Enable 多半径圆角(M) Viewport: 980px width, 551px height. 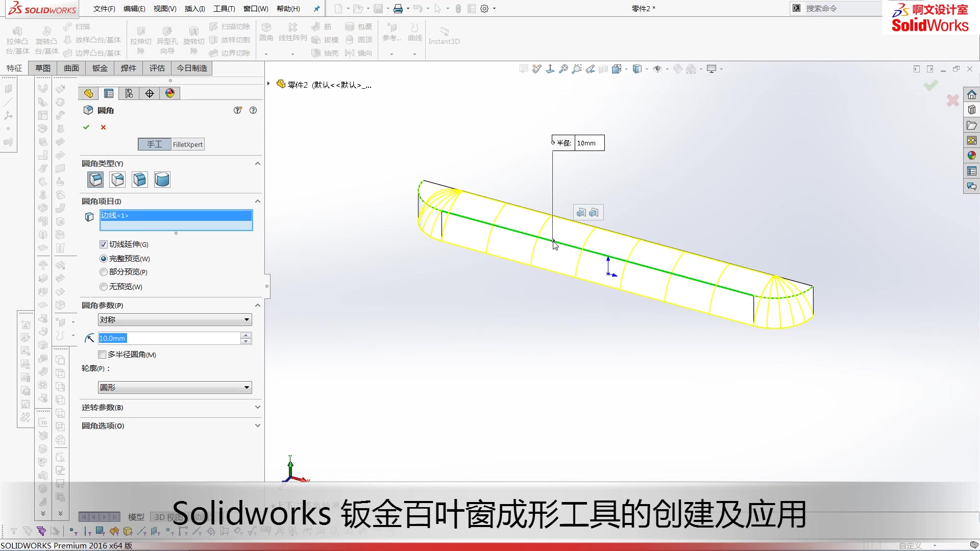click(102, 354)
